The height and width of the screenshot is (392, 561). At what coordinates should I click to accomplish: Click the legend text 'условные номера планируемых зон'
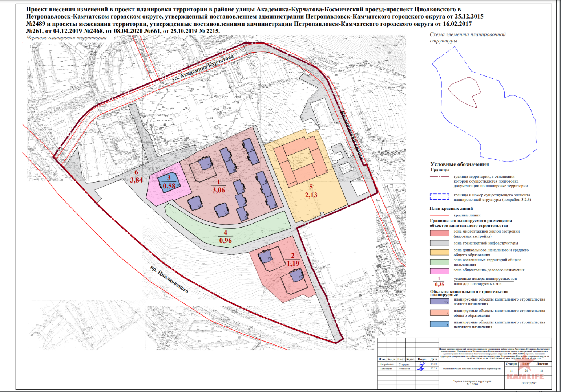[x=485, y=279]
